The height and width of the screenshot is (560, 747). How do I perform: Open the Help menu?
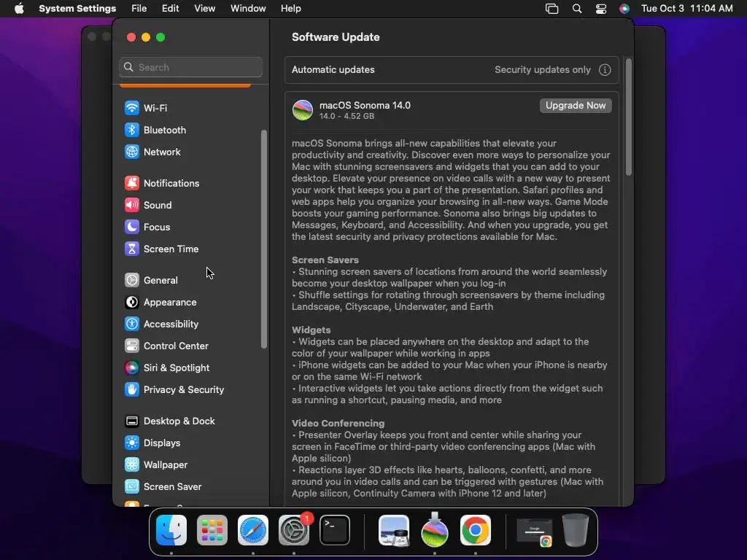[x=290, y=9]
